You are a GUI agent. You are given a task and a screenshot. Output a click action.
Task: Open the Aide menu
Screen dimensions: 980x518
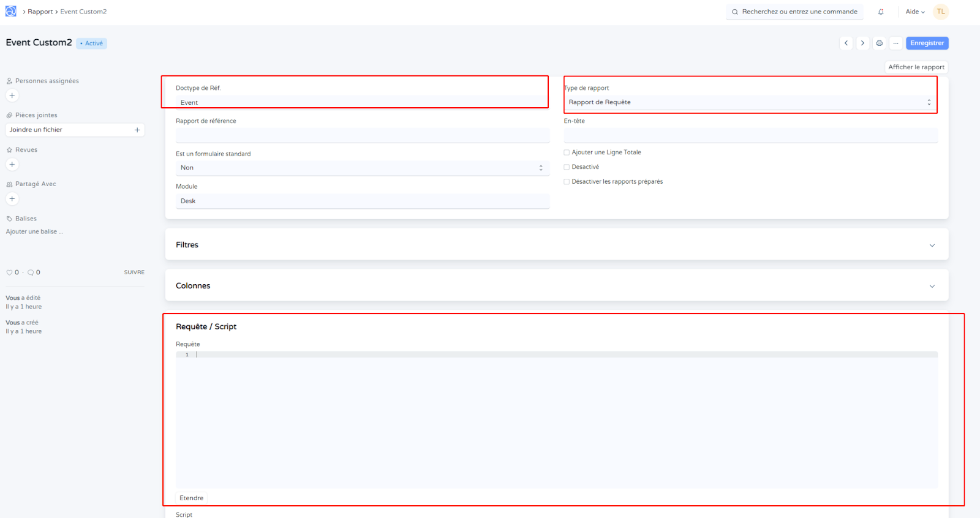915,12
